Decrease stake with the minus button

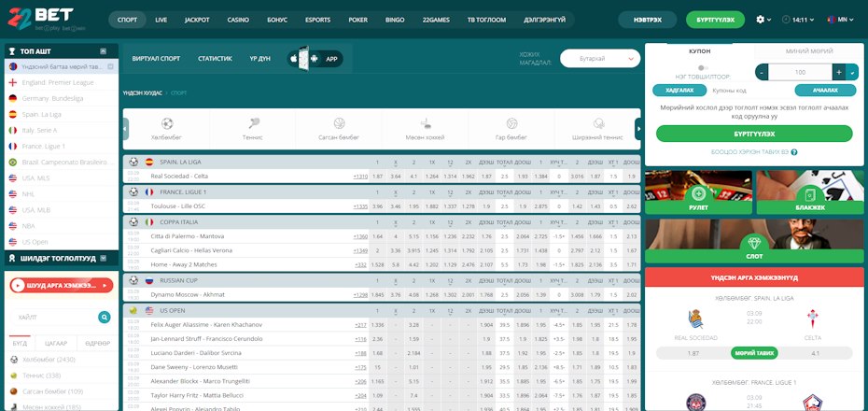click(x=762, y=72)
